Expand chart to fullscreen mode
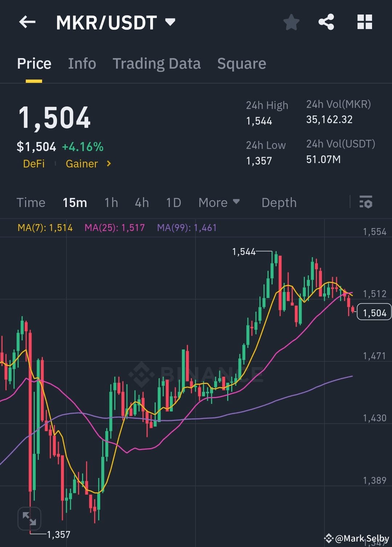This screenshot has width=392, height=547. 30,518
